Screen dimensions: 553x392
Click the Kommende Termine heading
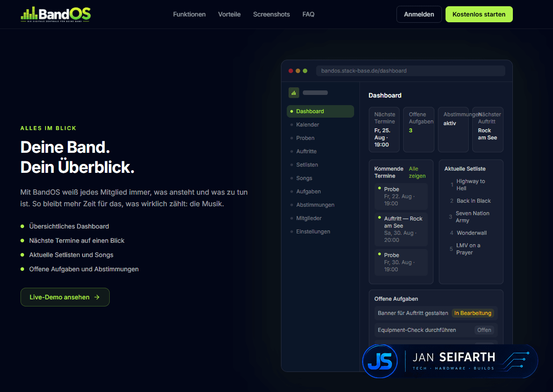pyautogui.click(x=389, y=172)
